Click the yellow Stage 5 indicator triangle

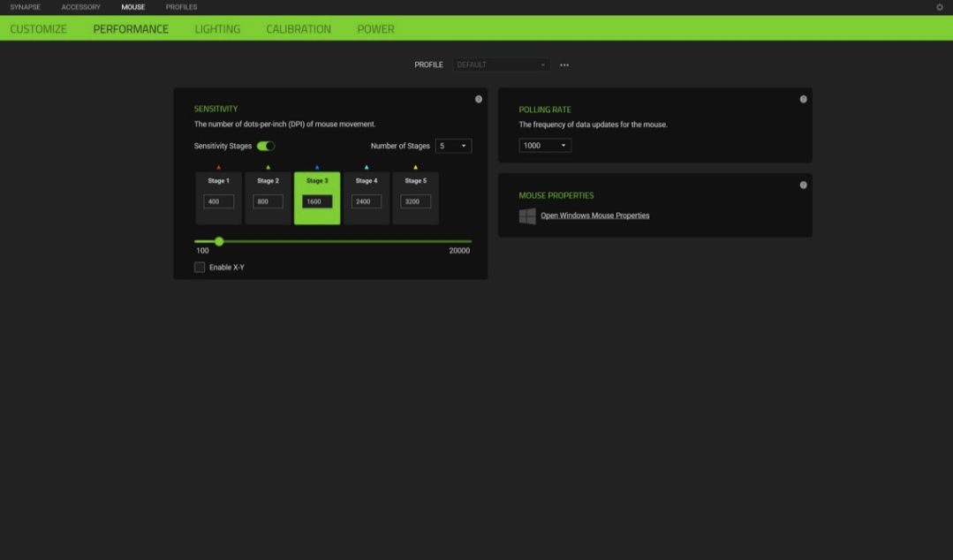click(x=416, y=167)
